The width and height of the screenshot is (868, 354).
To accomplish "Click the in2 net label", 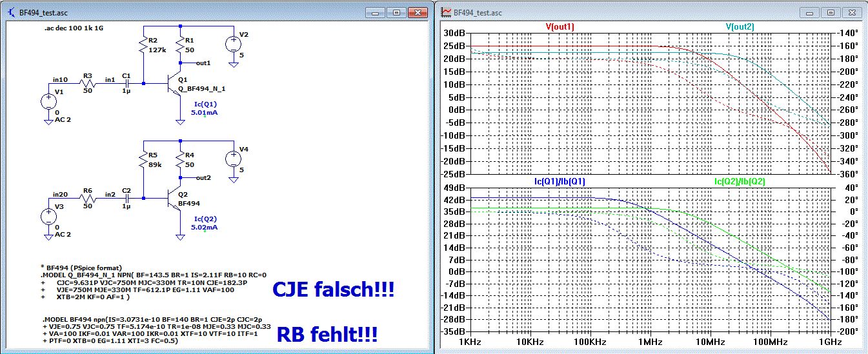I will [110, 193].
